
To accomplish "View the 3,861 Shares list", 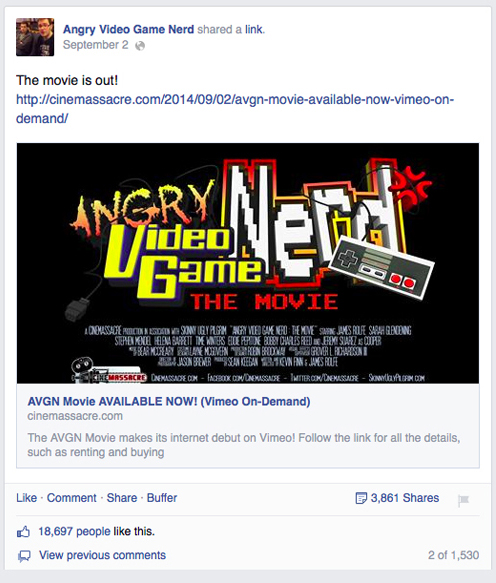I will coord(405,498).
